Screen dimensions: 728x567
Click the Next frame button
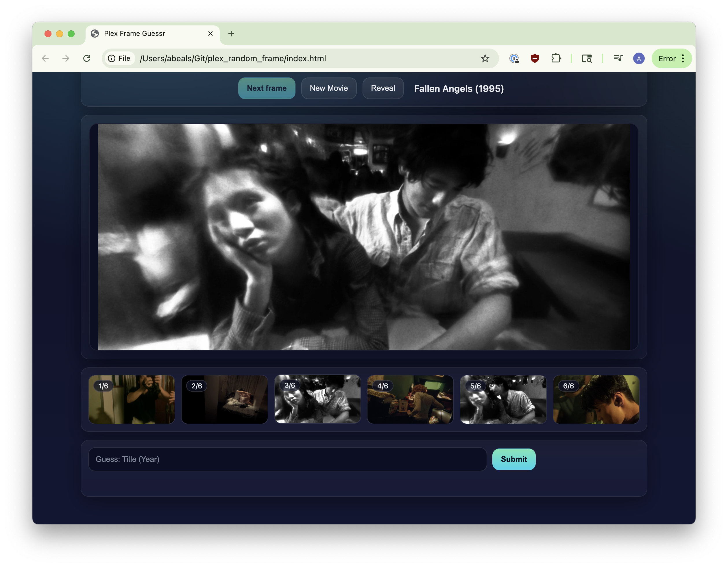[267, 88]
